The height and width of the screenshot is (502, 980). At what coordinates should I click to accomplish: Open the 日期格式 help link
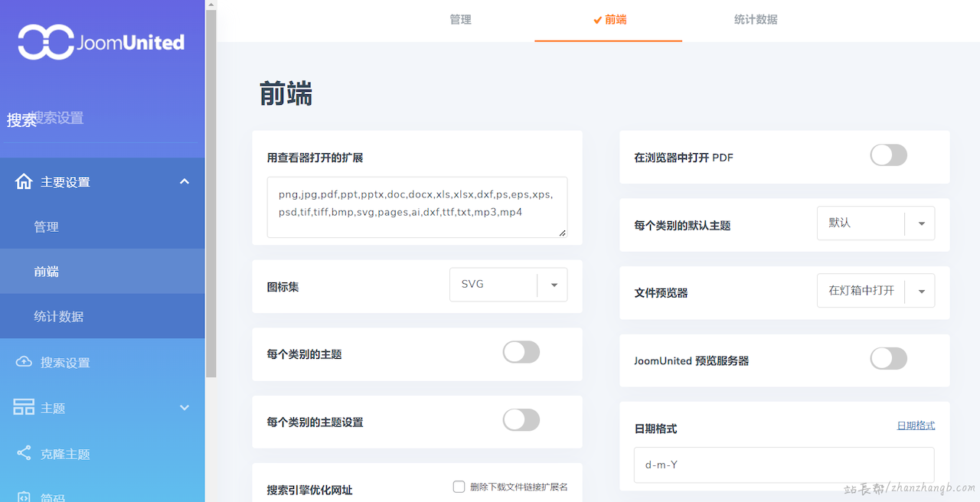(x=916, y=425)
